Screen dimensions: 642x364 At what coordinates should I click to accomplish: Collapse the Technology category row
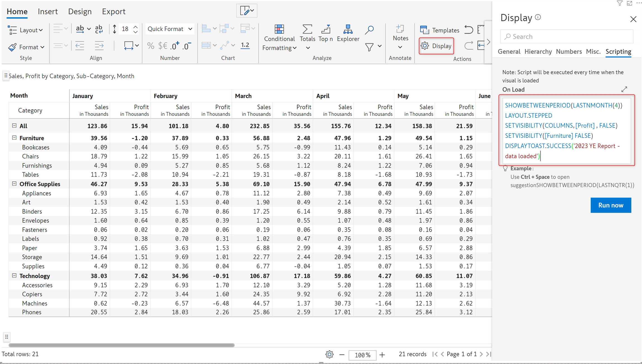click(14, 276)
